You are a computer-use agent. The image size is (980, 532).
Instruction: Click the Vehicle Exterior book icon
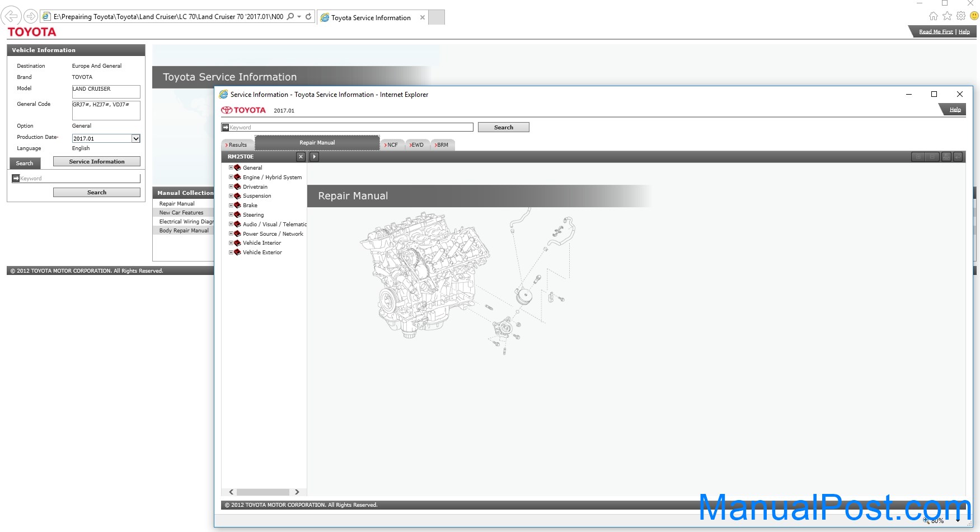[237, 253]
